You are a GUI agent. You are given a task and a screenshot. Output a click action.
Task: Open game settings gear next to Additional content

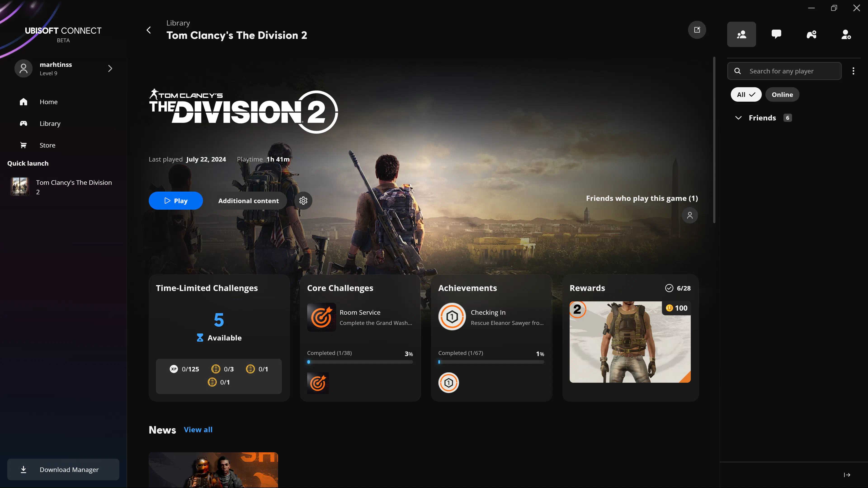click(303, 201)
